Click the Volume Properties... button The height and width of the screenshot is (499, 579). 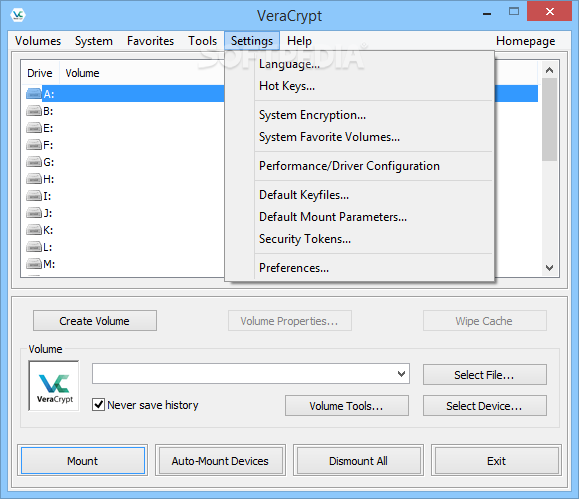(x=290, y=321)
